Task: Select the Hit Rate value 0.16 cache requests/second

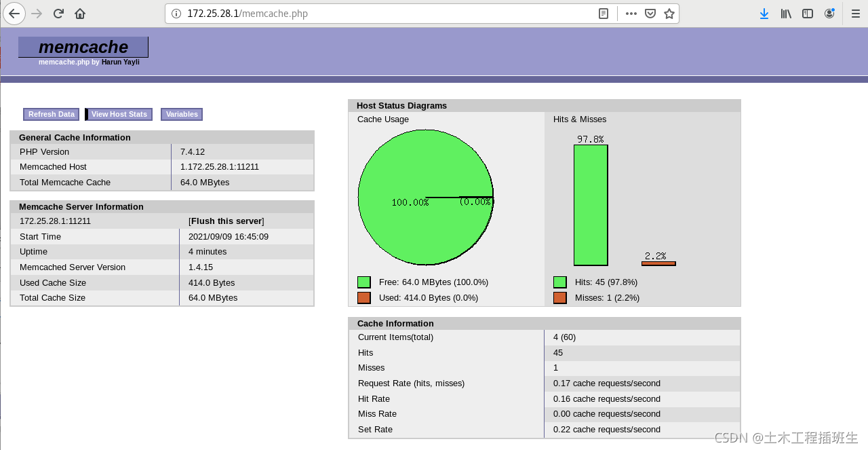Action: pos(607,399)
